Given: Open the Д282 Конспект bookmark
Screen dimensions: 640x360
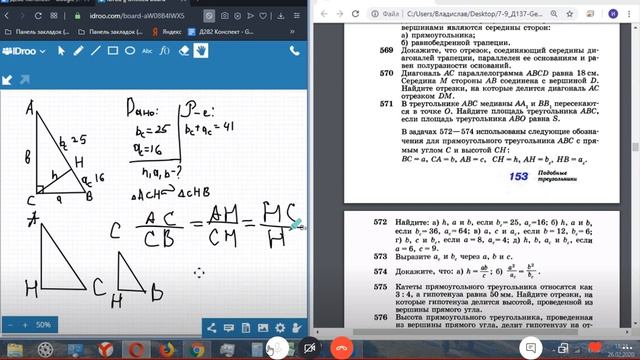Looking at the screenshot, I should point(221,31).
